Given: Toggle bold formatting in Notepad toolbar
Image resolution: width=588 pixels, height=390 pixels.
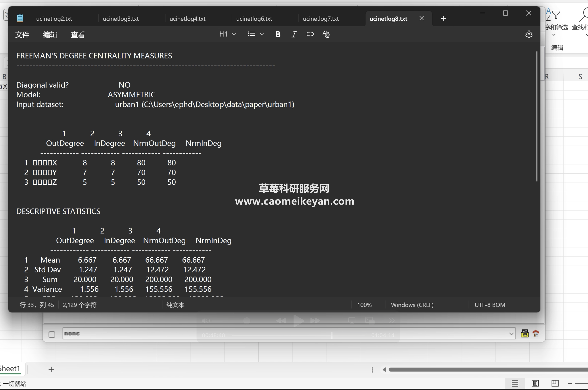Looking at the screenshot, I should click(x=278, y=34).
